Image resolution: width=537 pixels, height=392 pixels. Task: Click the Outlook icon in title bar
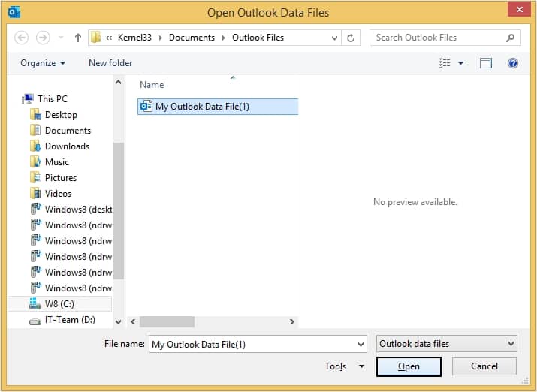(x=14, y=12)
